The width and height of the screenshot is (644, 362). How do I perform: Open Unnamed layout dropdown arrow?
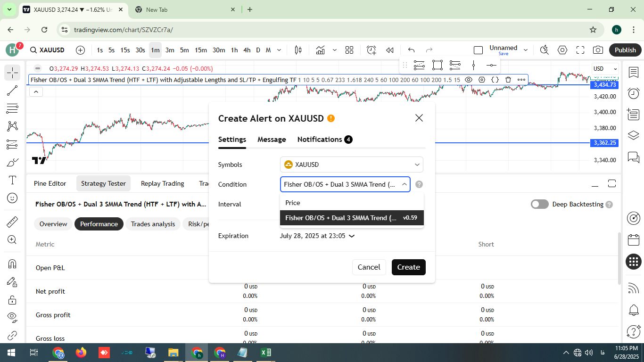click(525, 50)
